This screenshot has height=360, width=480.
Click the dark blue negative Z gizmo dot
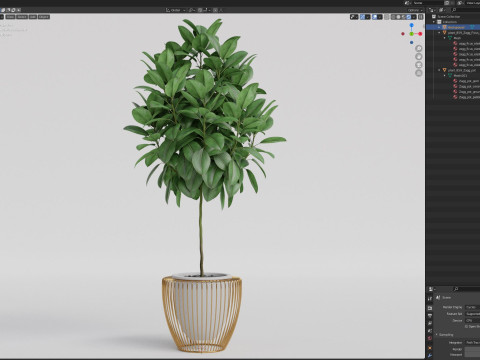(412, 42)
